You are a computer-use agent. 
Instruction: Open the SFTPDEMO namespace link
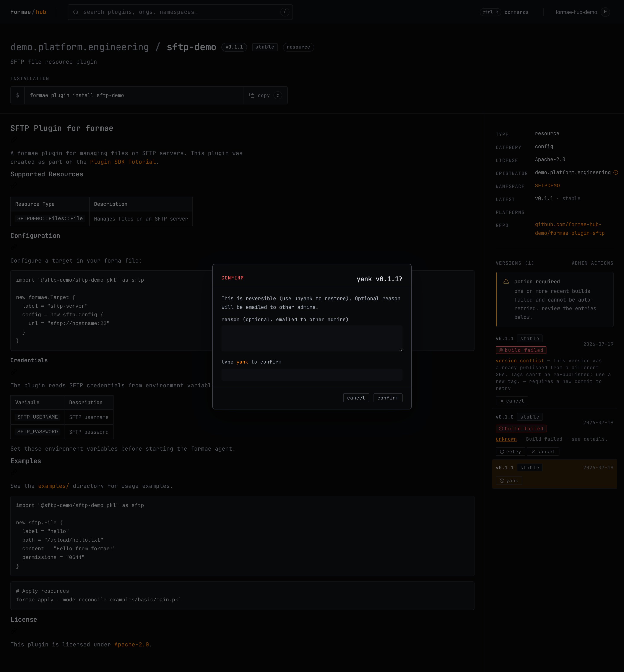click(547, 185)
